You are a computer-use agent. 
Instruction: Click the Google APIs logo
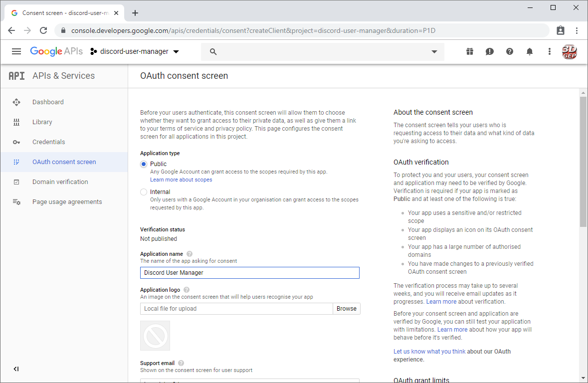pos(56,51)
